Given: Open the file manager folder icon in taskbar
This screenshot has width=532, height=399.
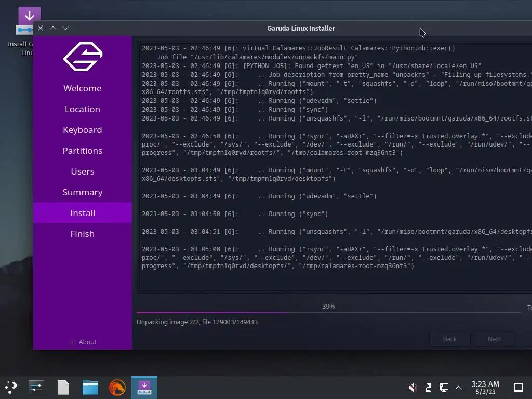Looking at the screenshot, I should [90, 388].
